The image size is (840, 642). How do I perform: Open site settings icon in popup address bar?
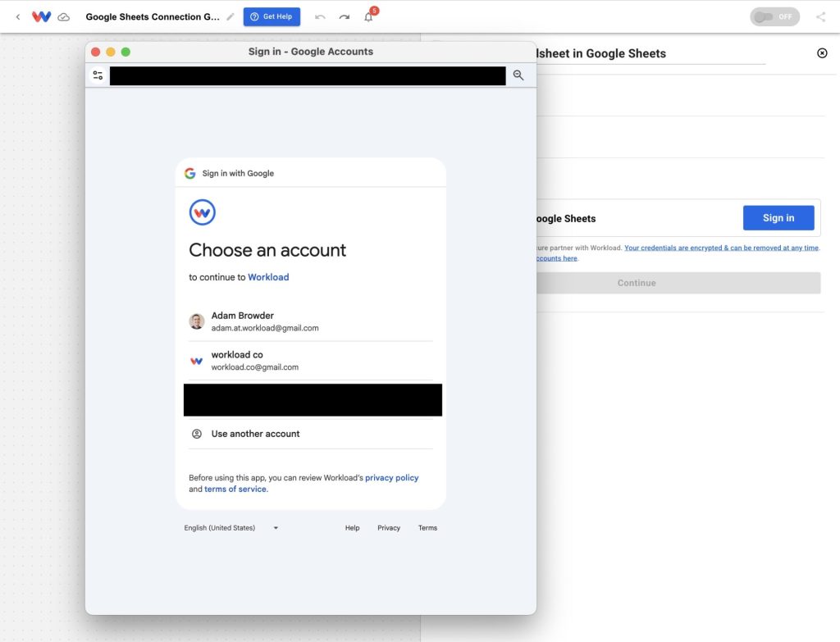(x=98, y=75)
